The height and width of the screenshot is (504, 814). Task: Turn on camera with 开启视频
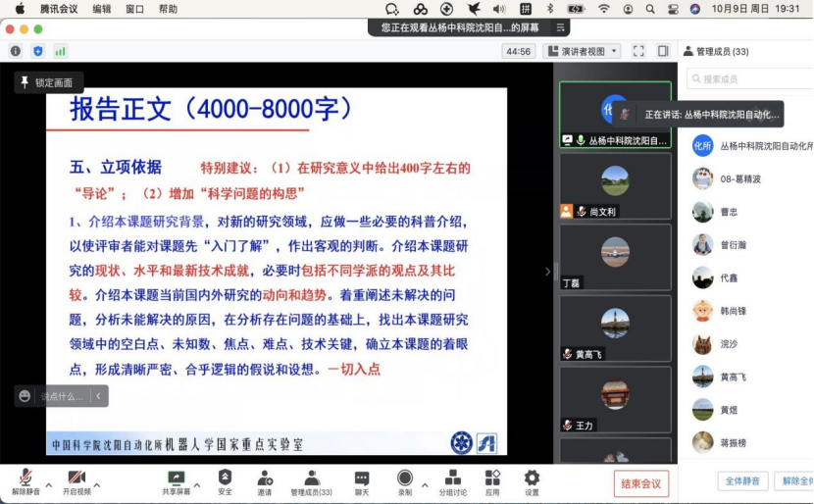[76, 481]
